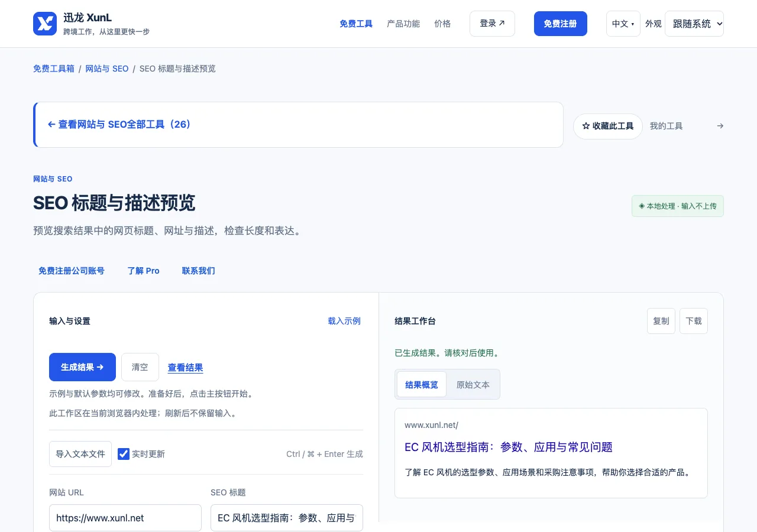Click the 生成结果 button

pos(82,367)
